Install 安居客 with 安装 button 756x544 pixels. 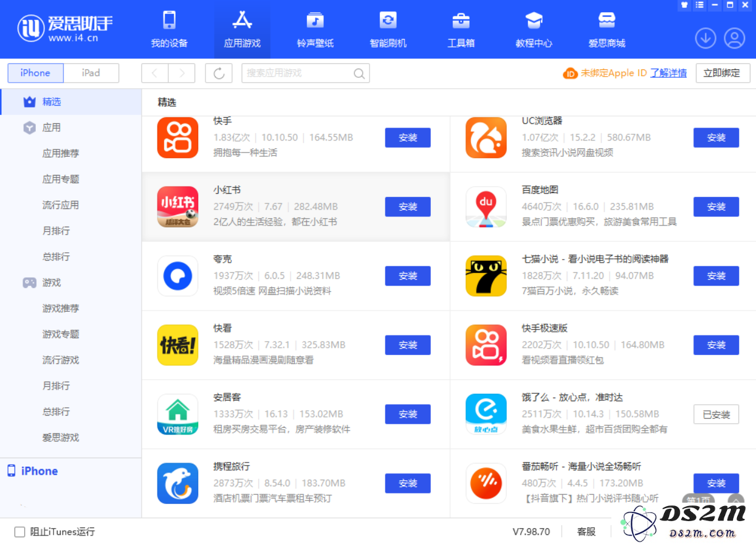point(408,415)
